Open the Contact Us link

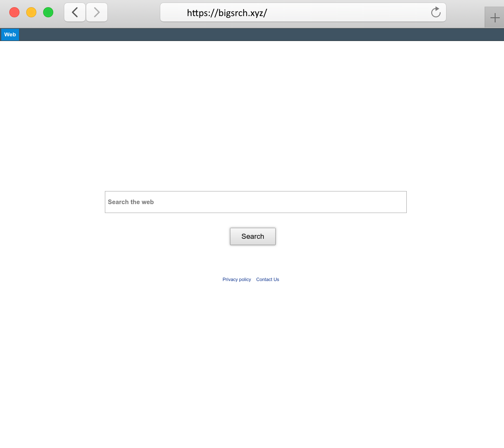[267, 280]
